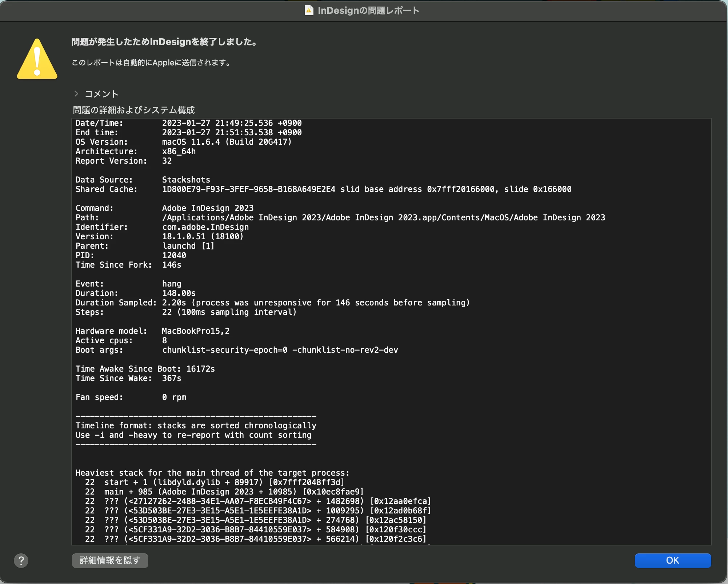Click the Identifier com.adobe.InDesign line
Image resolution: width=728 pixels, height=584 pixels.
tap(162, 227)
